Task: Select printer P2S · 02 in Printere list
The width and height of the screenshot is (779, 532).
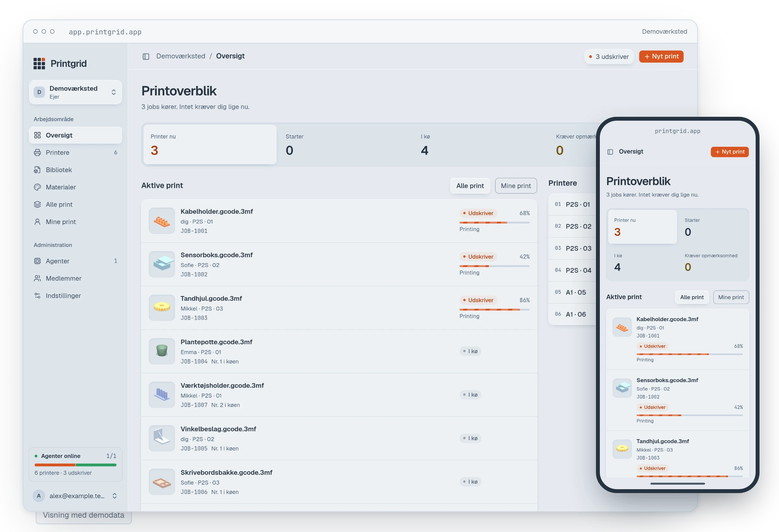Action: [x=573, y=226]
